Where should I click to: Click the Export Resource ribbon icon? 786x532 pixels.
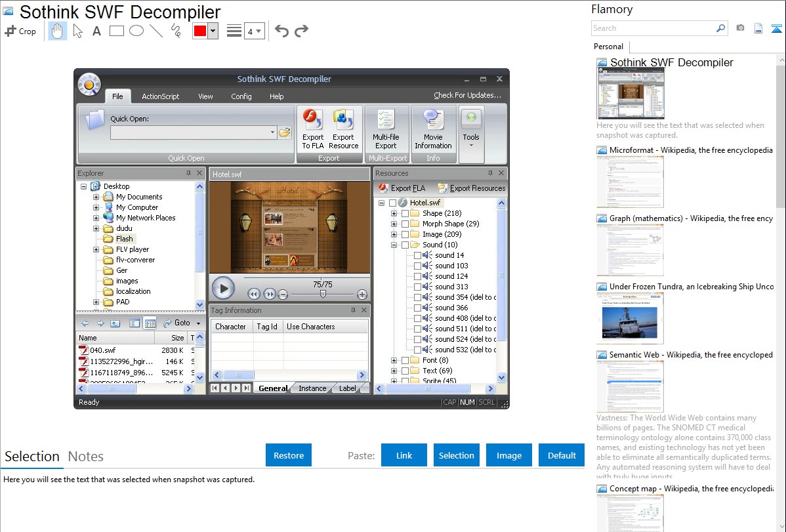coord(343,129)
